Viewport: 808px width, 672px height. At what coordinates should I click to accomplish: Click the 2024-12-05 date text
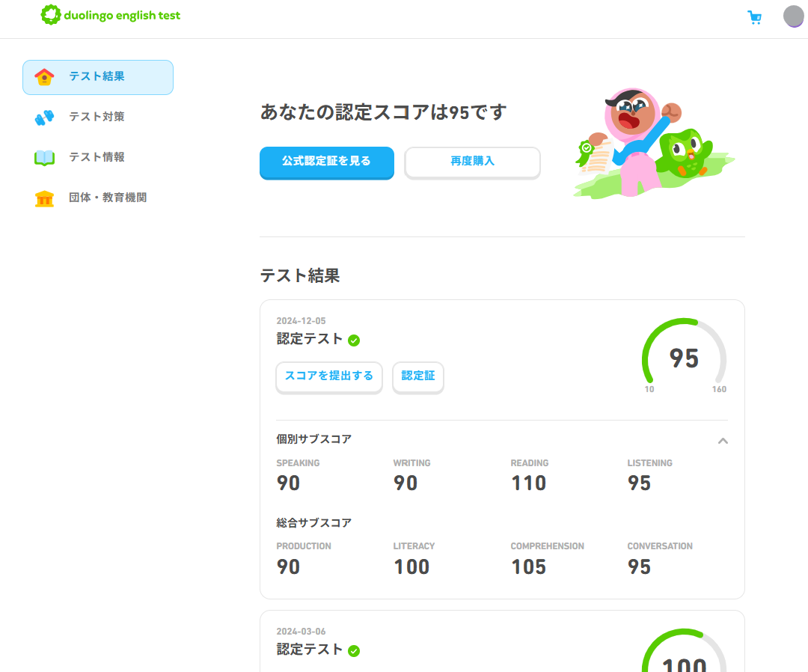pos(301,320)
